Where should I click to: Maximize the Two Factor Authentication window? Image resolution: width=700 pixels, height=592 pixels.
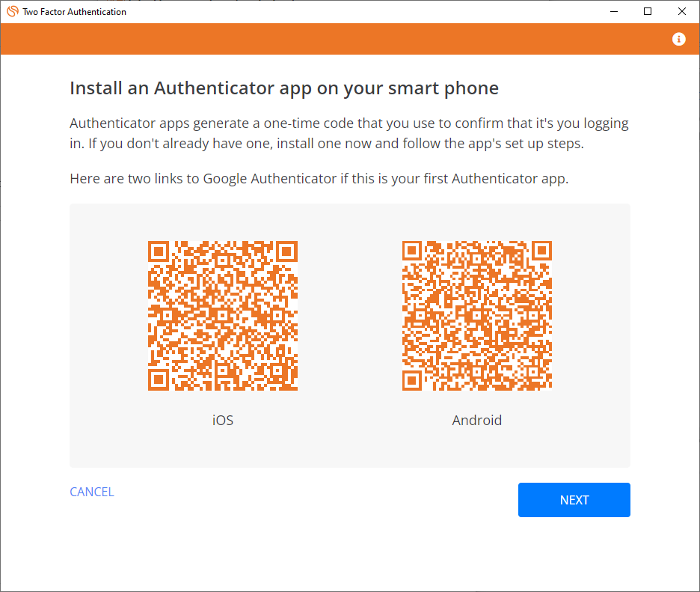[x=648, y=12]
